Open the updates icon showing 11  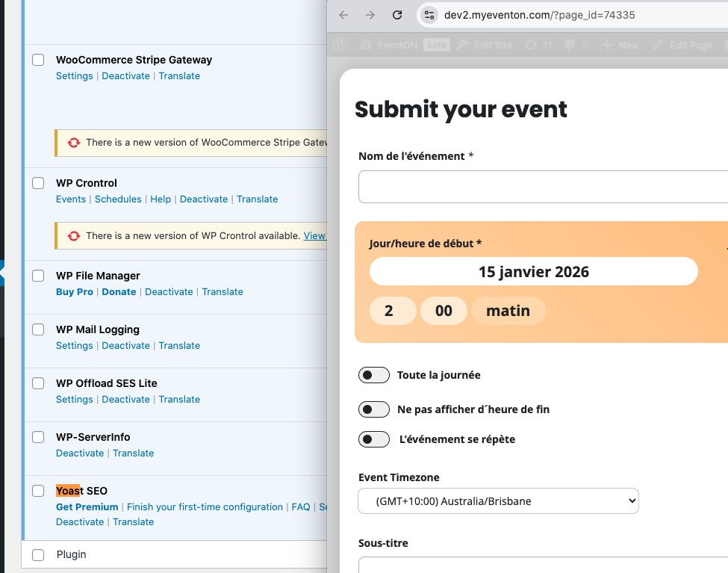[530, 45]
